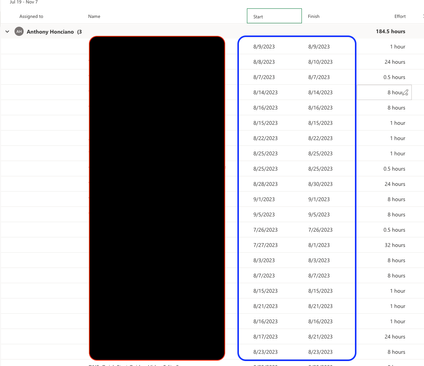Screen dimensions: 424x366
Task: Select the Finish date cell 8/9/2023
Action: (319, 47)
